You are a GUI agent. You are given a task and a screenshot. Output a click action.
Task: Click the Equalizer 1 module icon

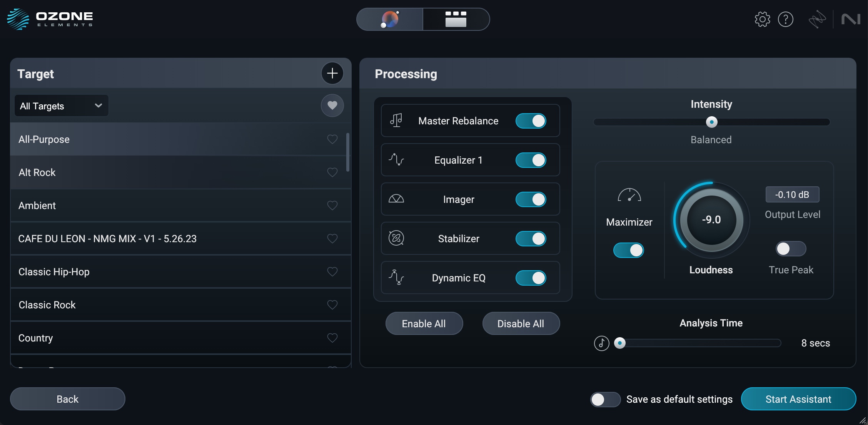pos(396,160)
